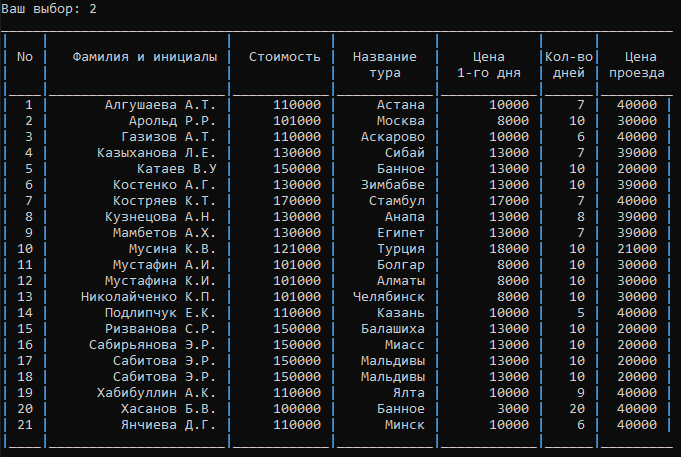Select the tour name 'Минск'
This screenshot has height=457, width=681.
pyautogui.click(x=405, y=425)
